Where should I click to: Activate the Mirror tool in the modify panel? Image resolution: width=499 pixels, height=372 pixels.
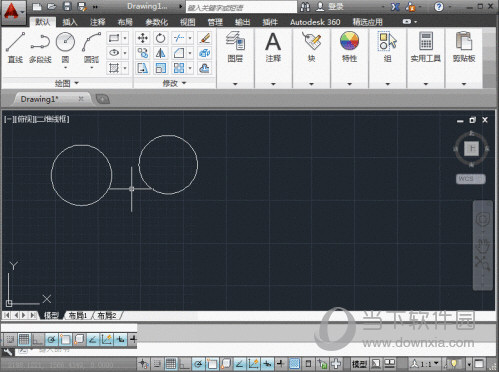click(x=160, y=53)
